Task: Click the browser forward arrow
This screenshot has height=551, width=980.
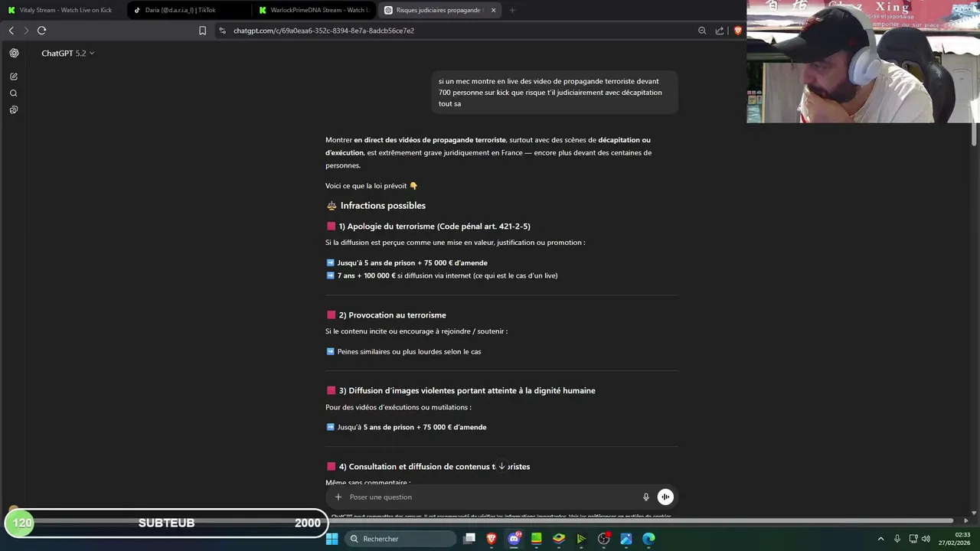Action: coord(26,31)
